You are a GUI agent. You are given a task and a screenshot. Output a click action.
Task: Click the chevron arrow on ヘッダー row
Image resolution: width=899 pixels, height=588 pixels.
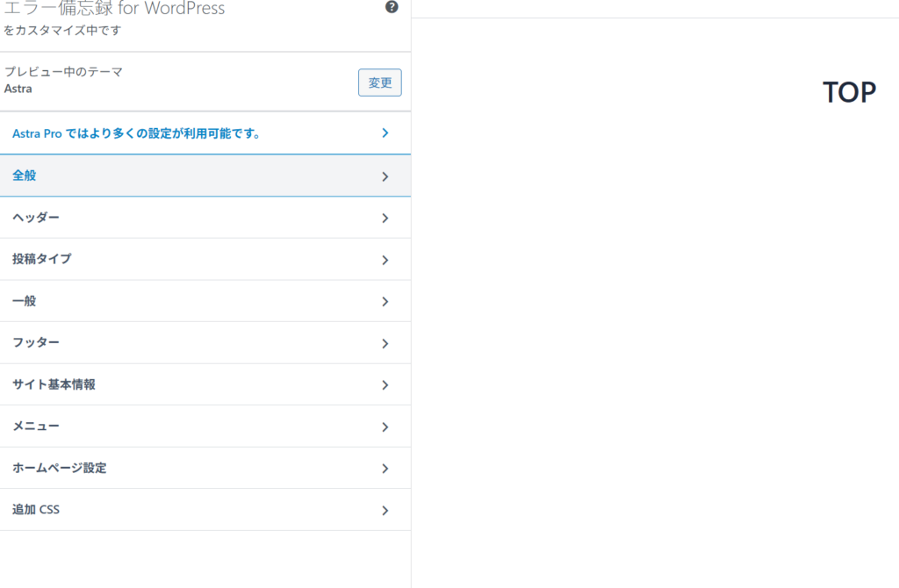pyautogui.click(x=385, y=218)
